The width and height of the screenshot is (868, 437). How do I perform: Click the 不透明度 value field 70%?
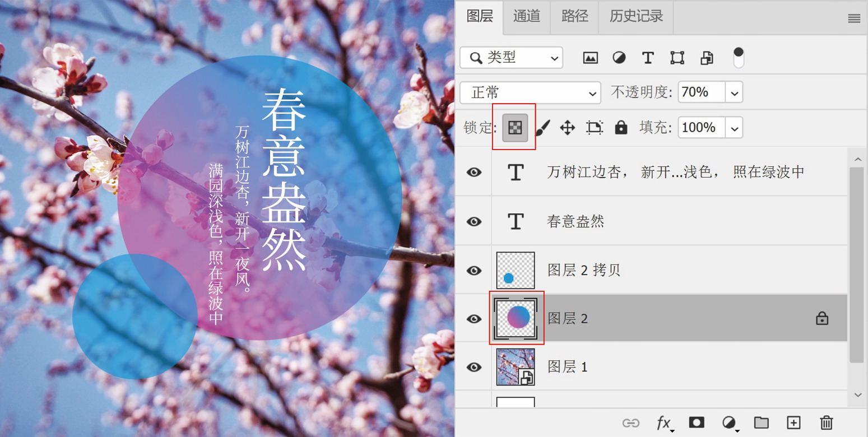tap(702, 92)
